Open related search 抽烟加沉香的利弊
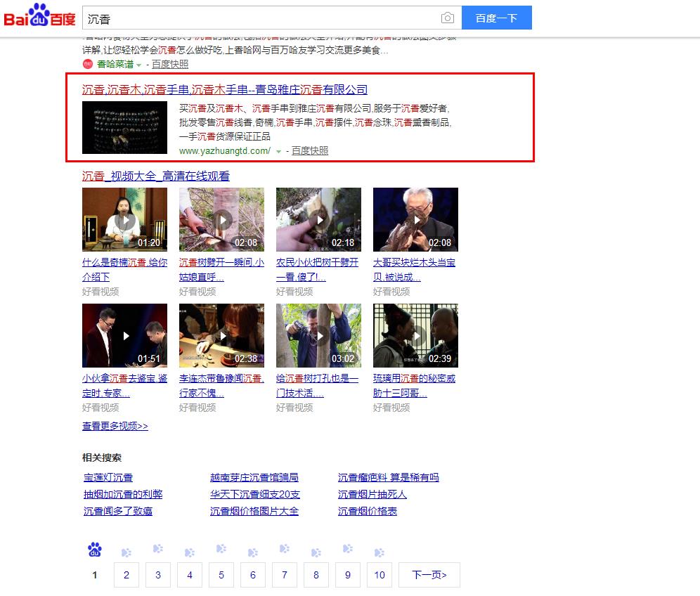 (123, 495)
